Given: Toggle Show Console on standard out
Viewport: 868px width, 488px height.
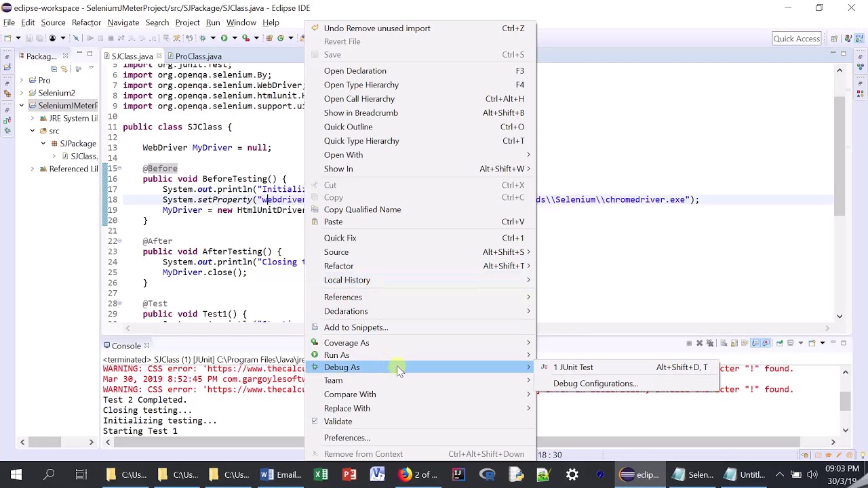Looking at the screenshot, I should tap(755, 343).
